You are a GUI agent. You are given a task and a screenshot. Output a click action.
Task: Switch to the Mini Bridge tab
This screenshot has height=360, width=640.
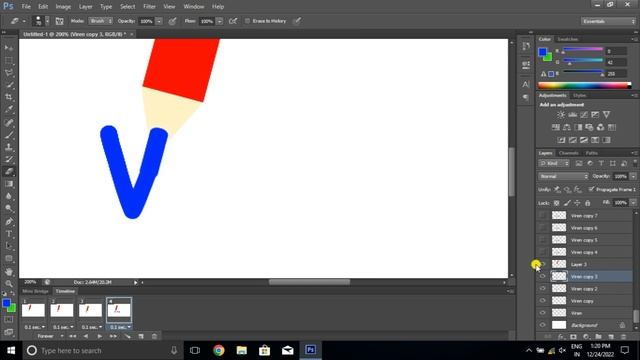36,291
